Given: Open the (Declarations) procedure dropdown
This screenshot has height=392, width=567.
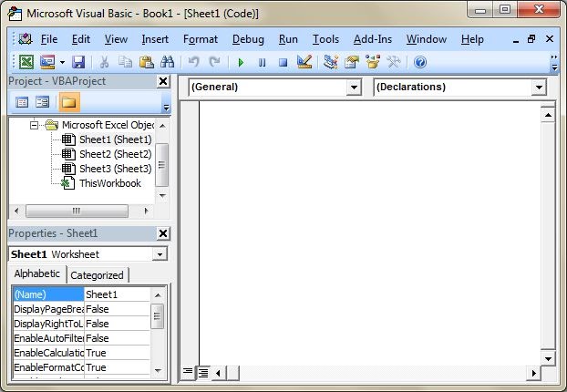Looking at the screenshot, I should (x=539, y=88).
